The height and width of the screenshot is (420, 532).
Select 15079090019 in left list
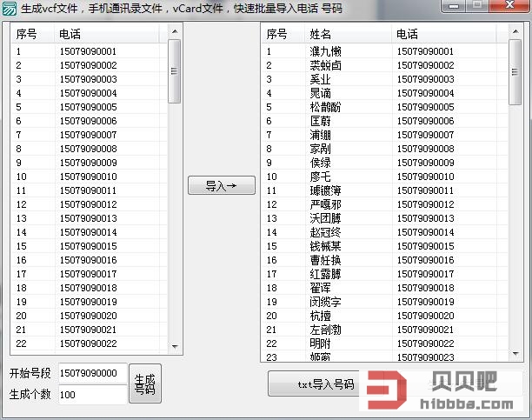click(88, 302)
